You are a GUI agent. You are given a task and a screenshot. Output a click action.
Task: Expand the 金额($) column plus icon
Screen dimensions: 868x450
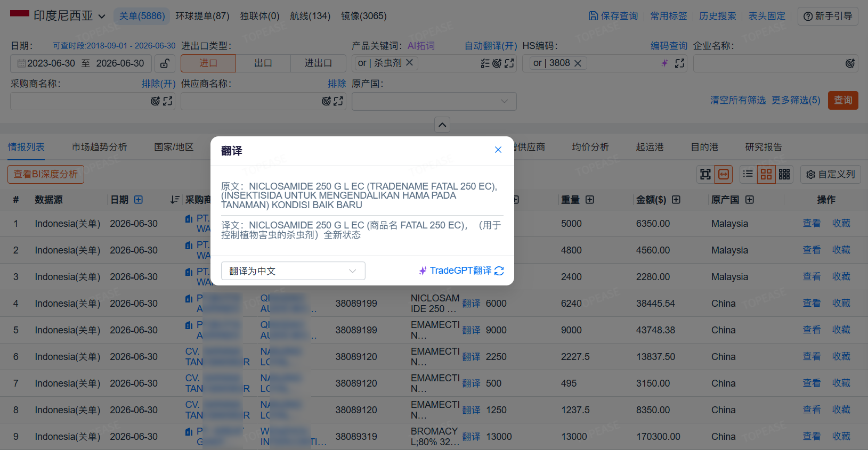point(676,200)
